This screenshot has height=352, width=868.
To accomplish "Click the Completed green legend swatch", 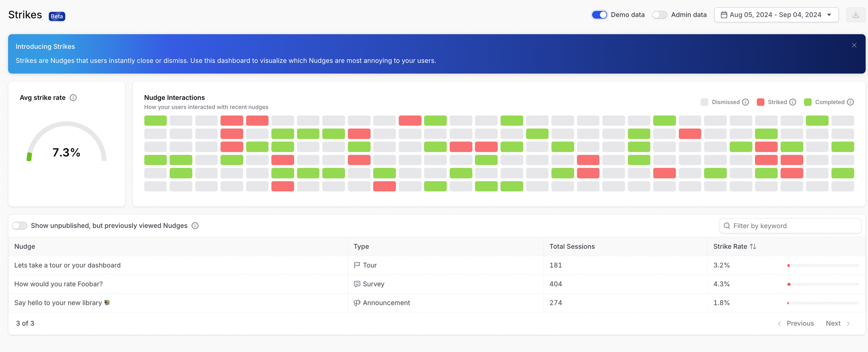I will [808, 102].
